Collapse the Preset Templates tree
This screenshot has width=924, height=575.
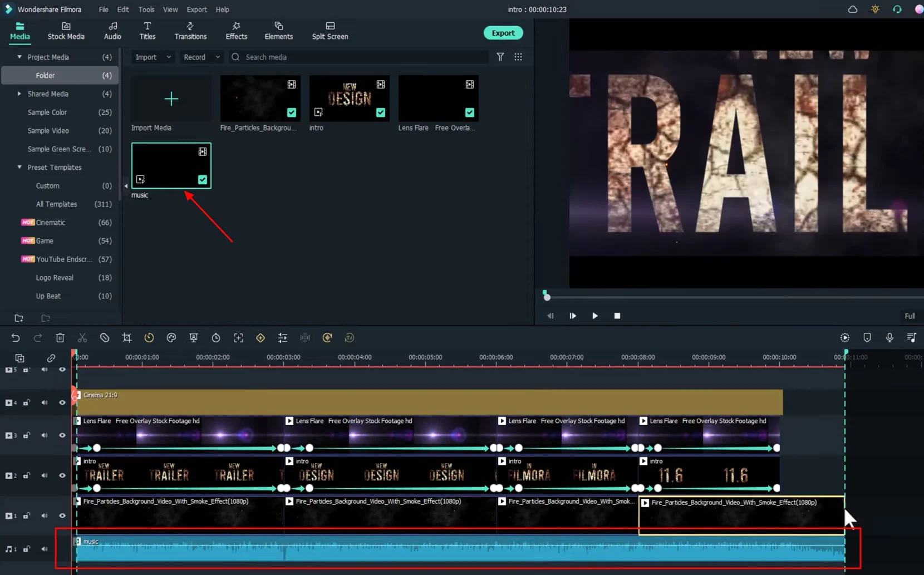[19, 167]
